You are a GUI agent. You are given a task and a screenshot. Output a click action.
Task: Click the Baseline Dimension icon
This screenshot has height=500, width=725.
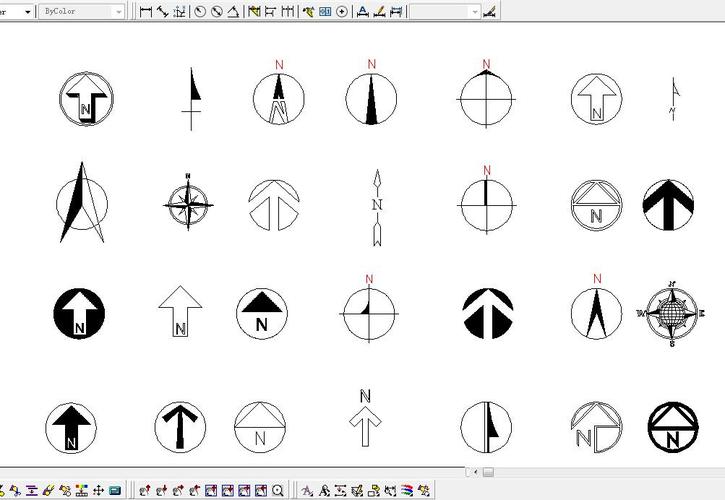[x=270, y=11]
